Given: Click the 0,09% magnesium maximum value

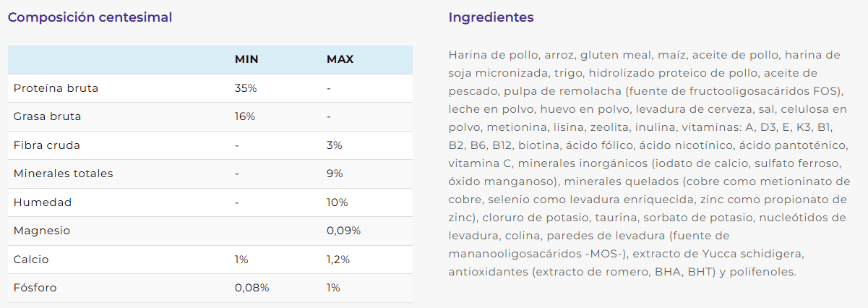Looking at the screenshot, I should tap(343, 231).
